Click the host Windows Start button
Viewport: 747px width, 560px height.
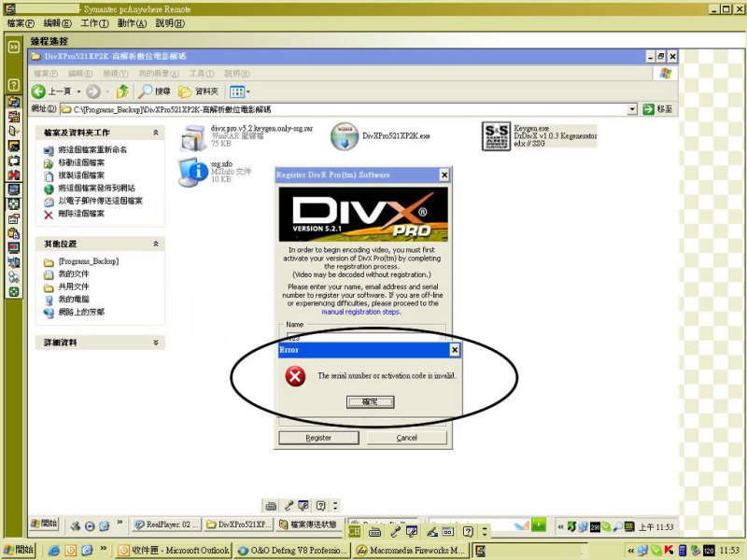point(19,550)
